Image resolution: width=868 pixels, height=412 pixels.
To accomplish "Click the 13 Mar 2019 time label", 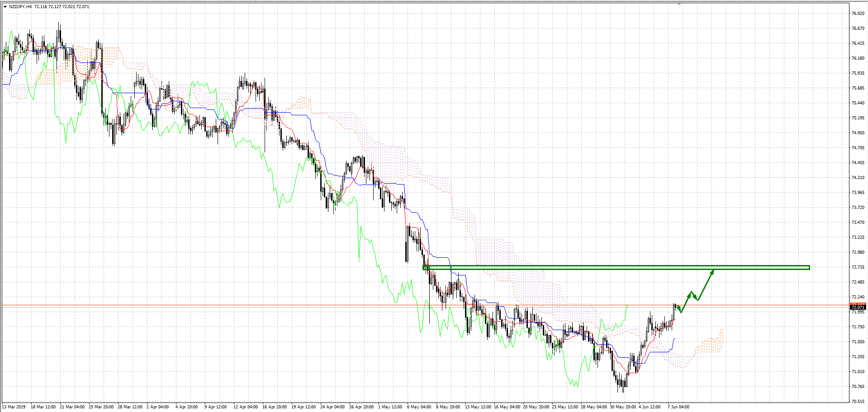I will [x=14, y=407].
